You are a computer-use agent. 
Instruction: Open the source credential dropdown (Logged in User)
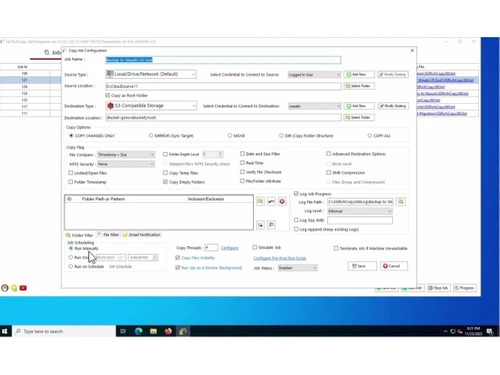click(314, 75)
